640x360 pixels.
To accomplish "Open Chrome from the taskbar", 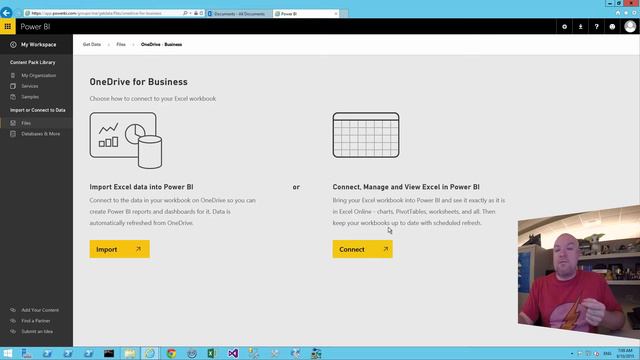I will 171,353.
